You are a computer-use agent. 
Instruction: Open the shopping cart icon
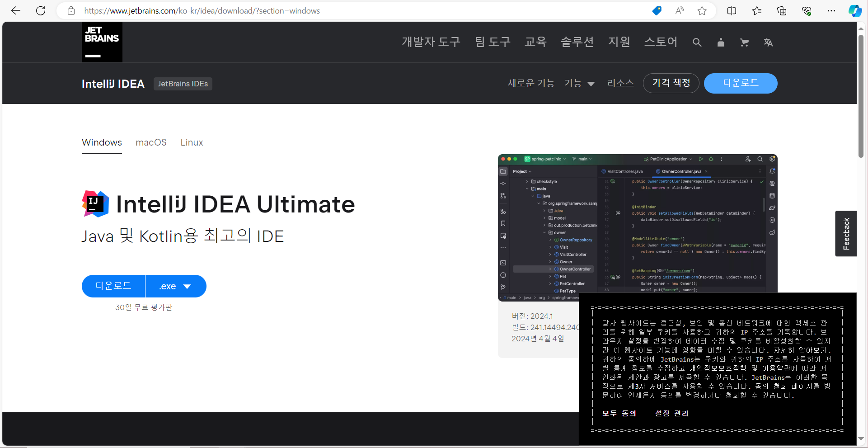pos(744,42)
